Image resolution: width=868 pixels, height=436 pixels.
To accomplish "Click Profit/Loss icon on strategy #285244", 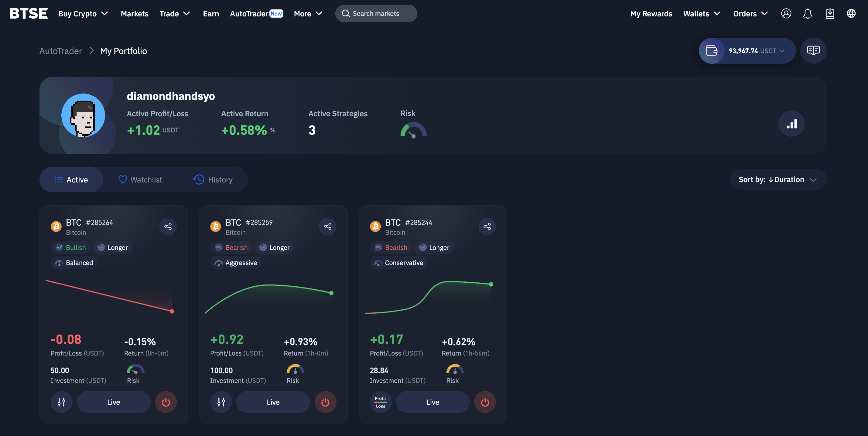I will 381,402.
